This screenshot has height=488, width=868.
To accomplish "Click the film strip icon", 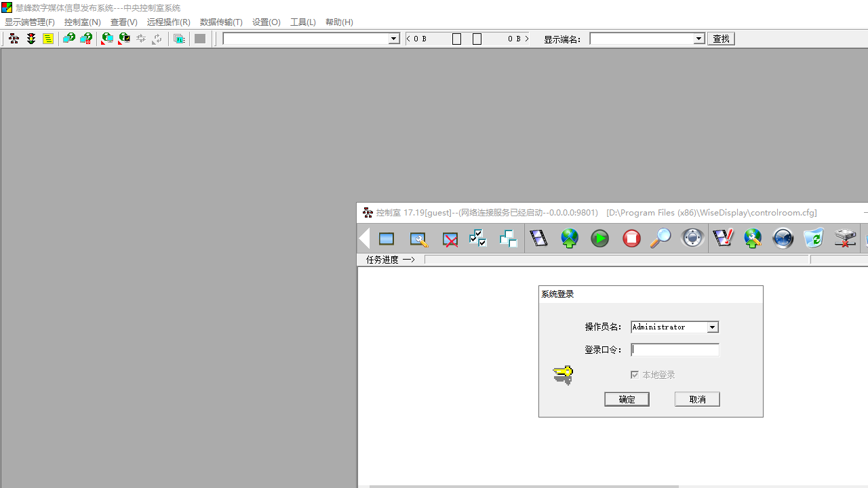I will 538,239.
